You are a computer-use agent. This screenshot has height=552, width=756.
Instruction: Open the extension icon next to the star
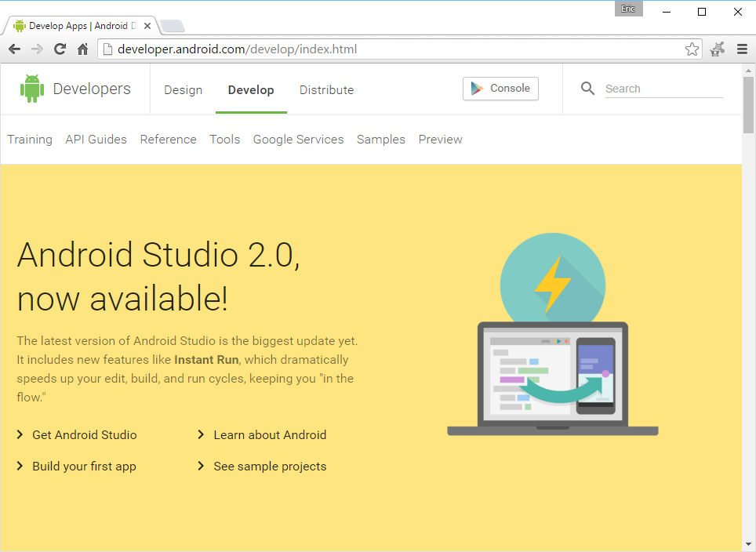click(x=718, y=49)
